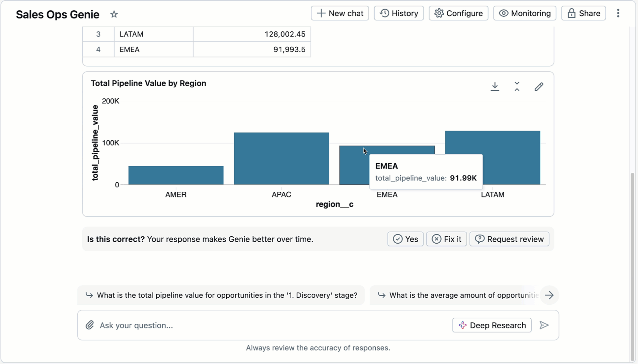Collapse the chart with the chevrons icon

[x=517, y=87]
